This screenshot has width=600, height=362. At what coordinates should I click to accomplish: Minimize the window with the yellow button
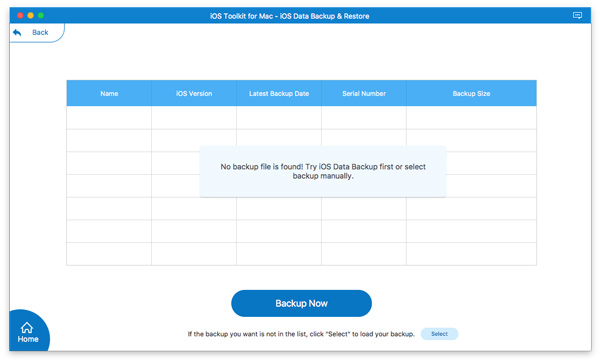(31, 15)
